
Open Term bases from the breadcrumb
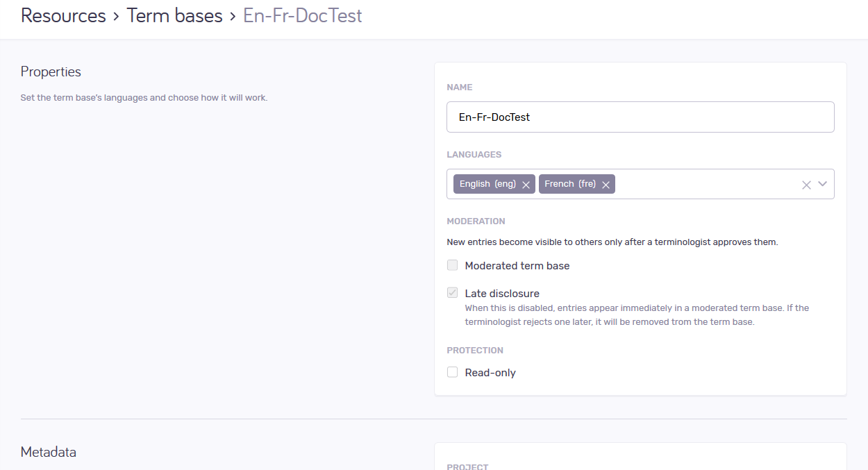(x=174, y=16)
